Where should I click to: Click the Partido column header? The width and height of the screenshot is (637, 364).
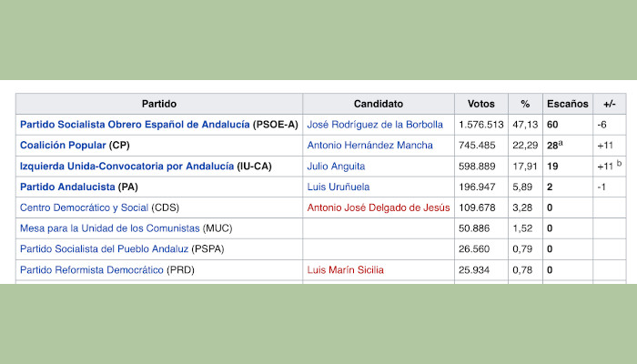tap(159, 104)
